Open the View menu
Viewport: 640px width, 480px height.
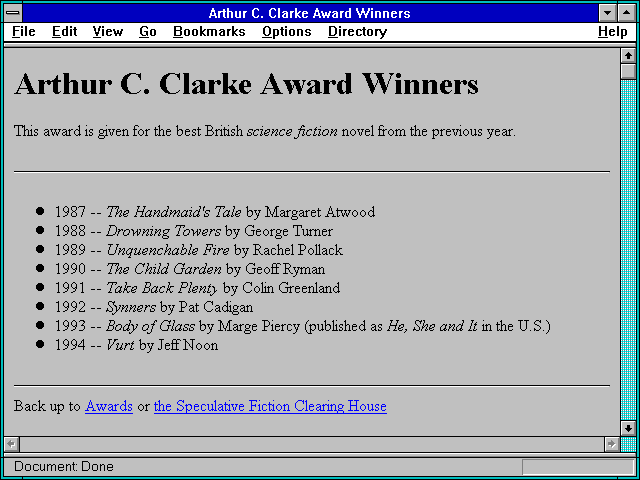pyautogui.click(x=108, y=32)
